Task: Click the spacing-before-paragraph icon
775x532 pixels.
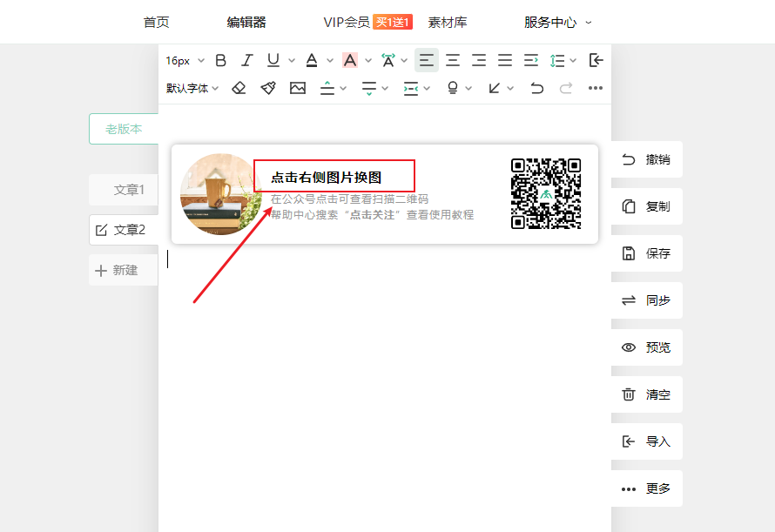Action: 327,88
